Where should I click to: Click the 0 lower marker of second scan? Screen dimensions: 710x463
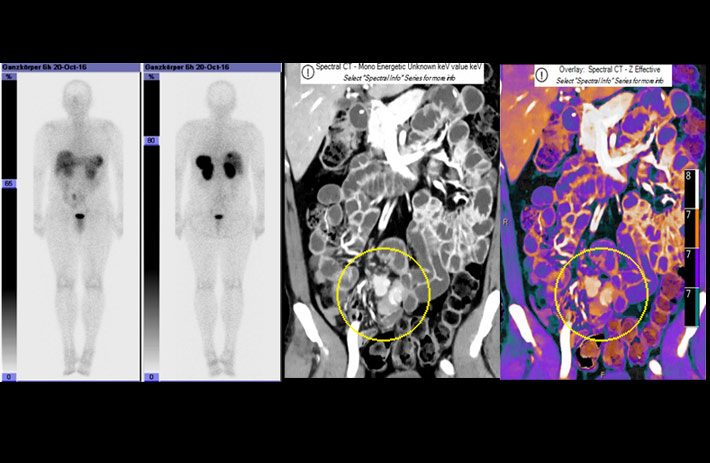tap(151, 376)
